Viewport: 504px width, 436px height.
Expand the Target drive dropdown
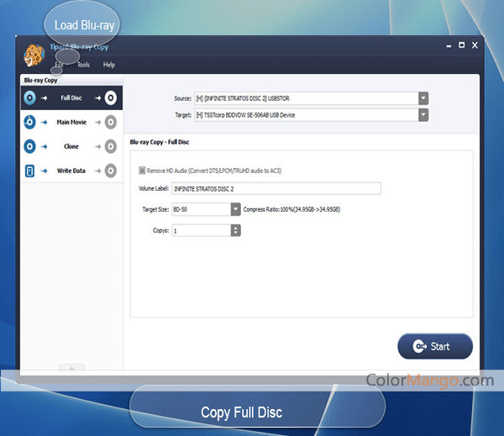(423, 114)
